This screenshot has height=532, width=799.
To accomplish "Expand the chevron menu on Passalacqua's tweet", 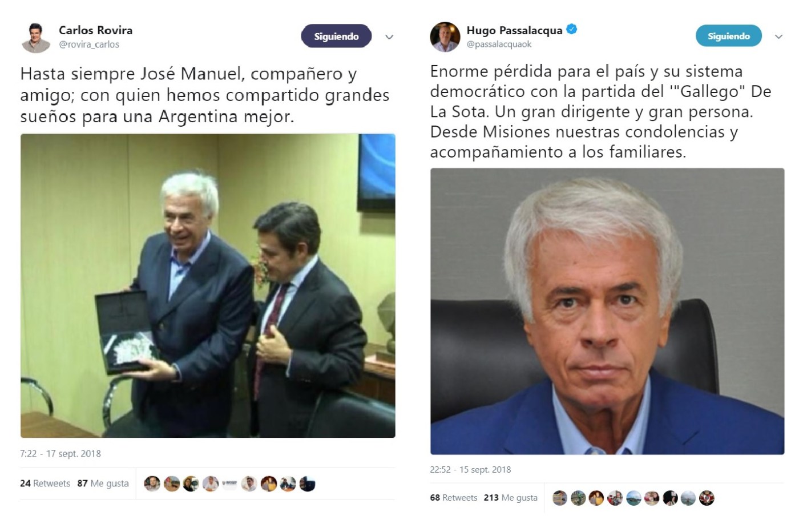I will pos(778,37).
